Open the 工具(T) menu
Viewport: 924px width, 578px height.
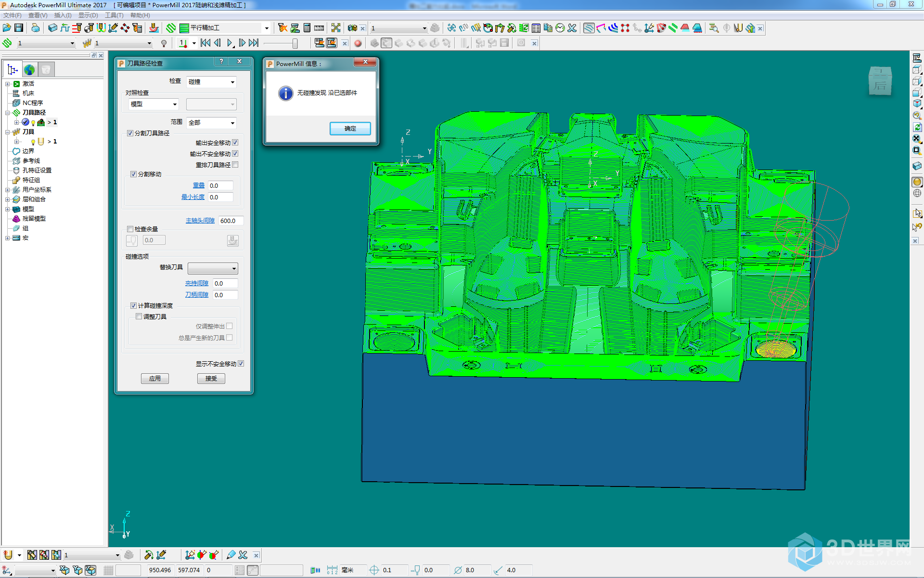(x=114, y=15)
